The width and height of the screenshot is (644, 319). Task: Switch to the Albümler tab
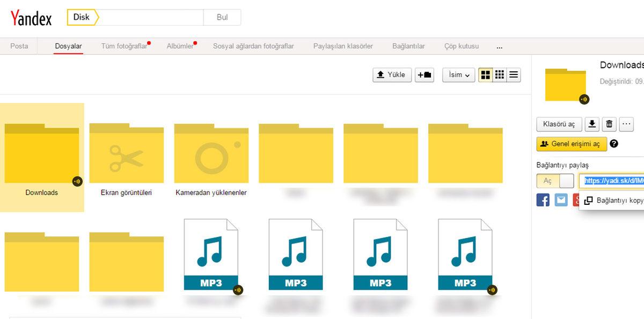(x=180, y=46)
